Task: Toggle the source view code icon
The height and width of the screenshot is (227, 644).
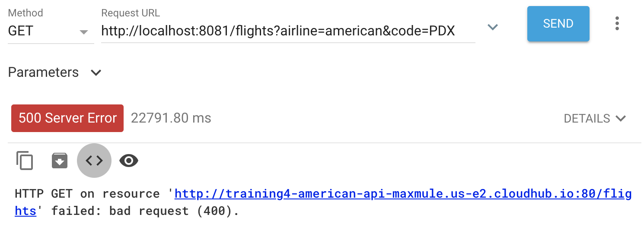Action: coord(94,161)
